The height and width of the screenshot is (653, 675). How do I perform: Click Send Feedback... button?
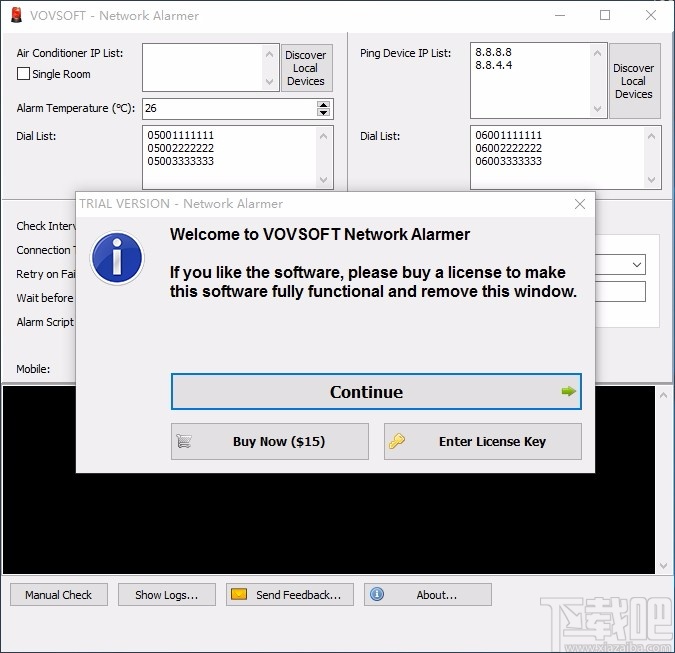tap(290, 594)
